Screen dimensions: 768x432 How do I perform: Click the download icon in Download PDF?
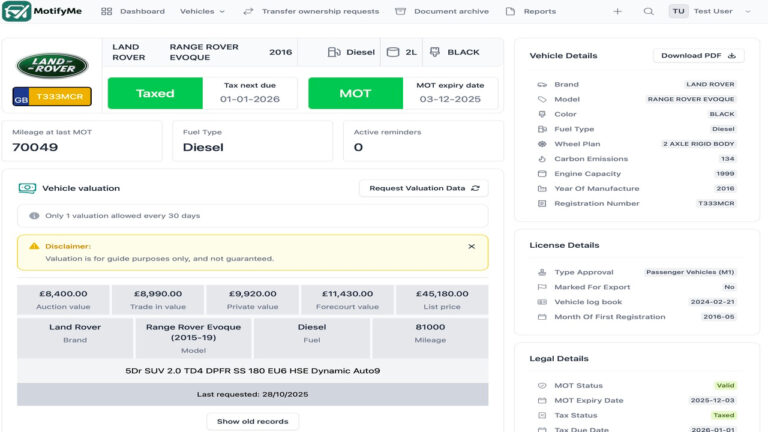click(x=732, y=55)
